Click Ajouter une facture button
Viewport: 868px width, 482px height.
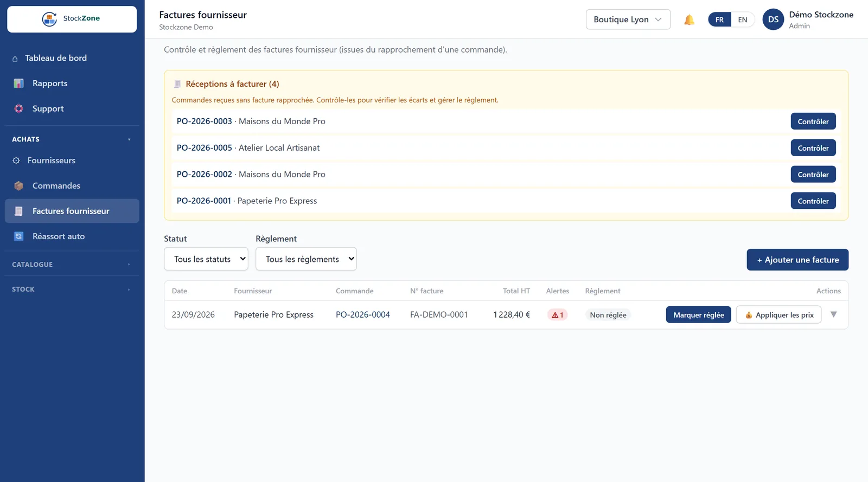click(x=797, y=260)
